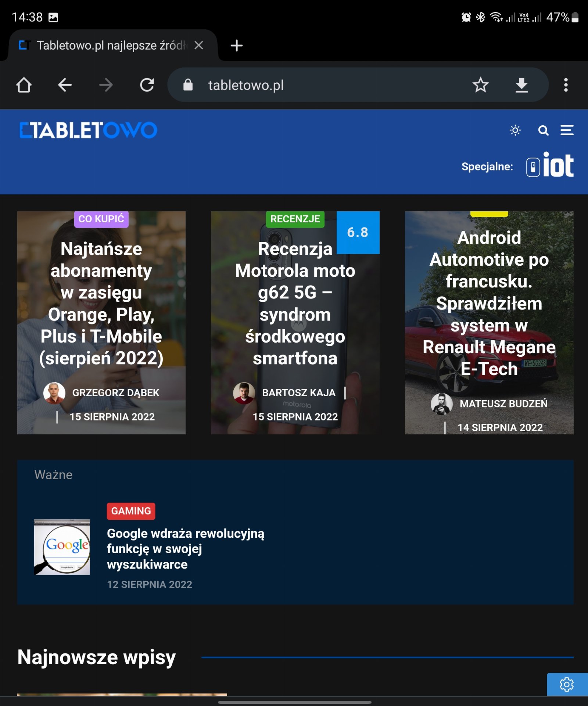Image resolution: width=588 pixels, height=706 pixels.
Task: Open author Bartosz Kaja profile
Action: [x=299, y=393]
